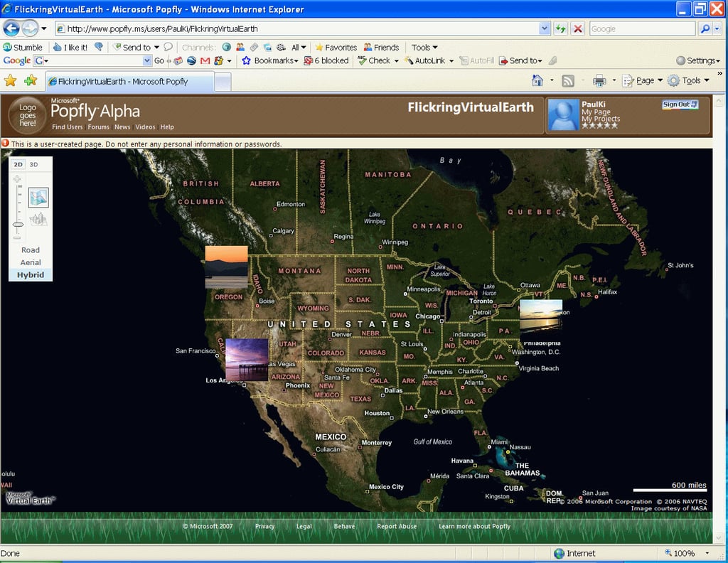Click the bird's eye buildings icon
The height and width of the screenshot is (563, 728).
pos(38,219)
